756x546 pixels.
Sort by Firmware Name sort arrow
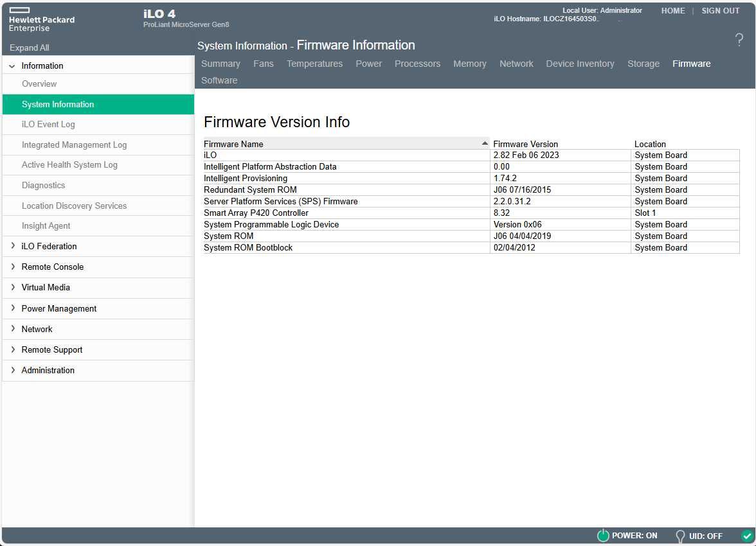pyautogui.click(x=485, y=143)
